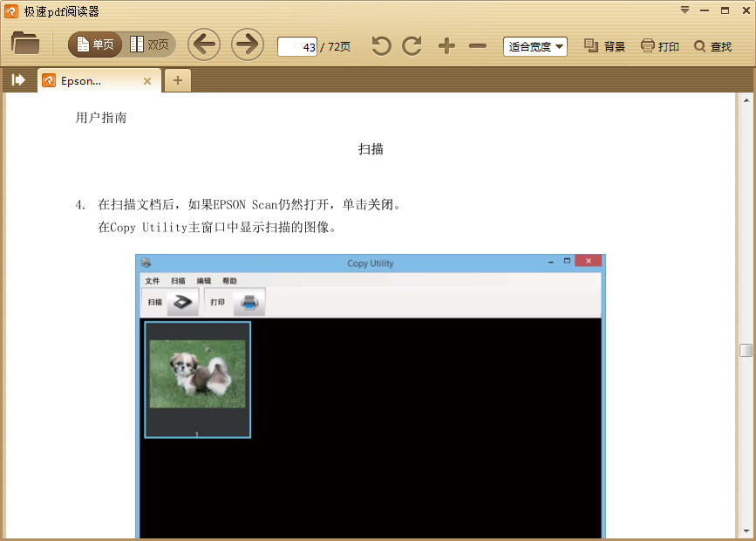Click the 帮助 menu in Copy Utility image

[229, 281]
